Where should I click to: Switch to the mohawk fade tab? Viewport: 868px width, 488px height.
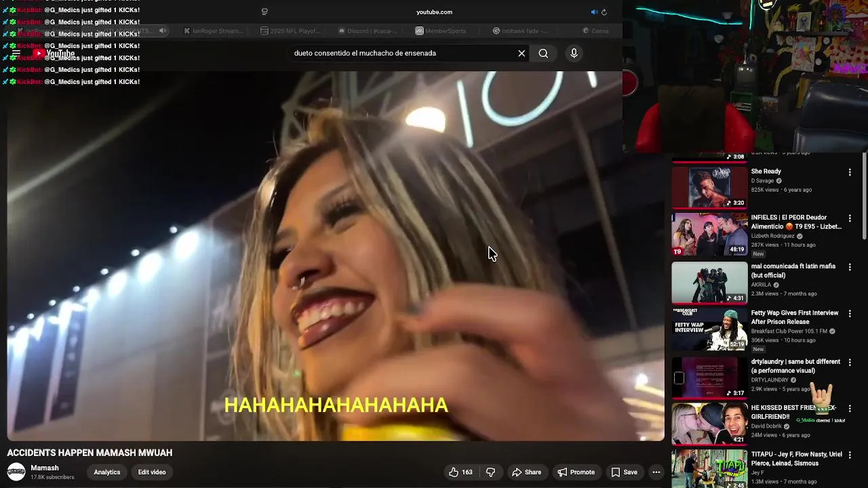click(x=520, y=30)
